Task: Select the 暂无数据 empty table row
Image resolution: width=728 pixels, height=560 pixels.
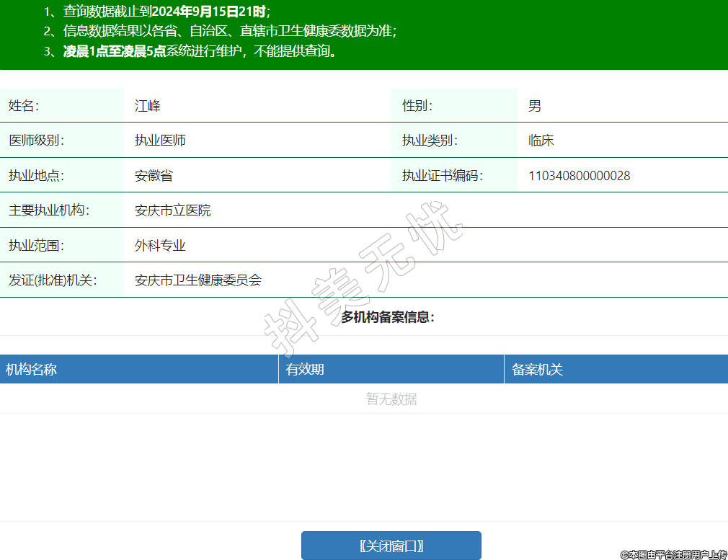Action: coord(391,399)
